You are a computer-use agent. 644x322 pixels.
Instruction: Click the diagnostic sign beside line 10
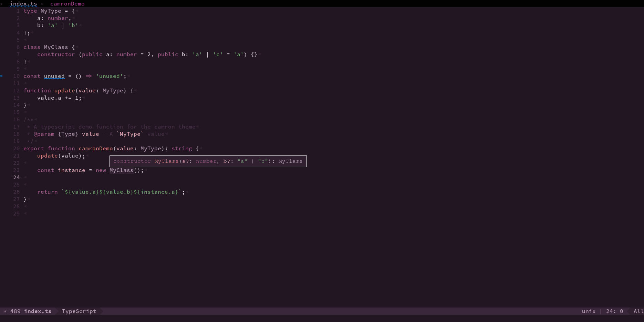(x=2, y=76)
